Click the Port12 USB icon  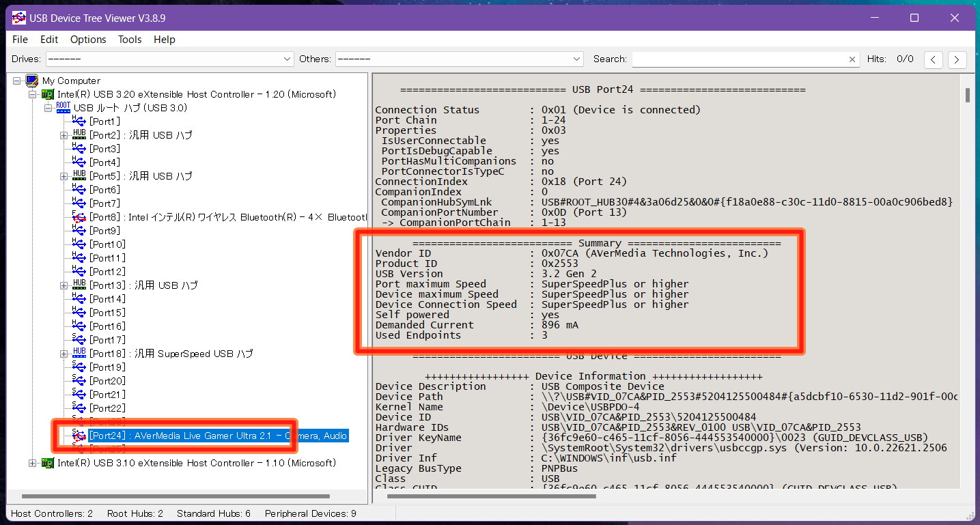tap(79, 271)
